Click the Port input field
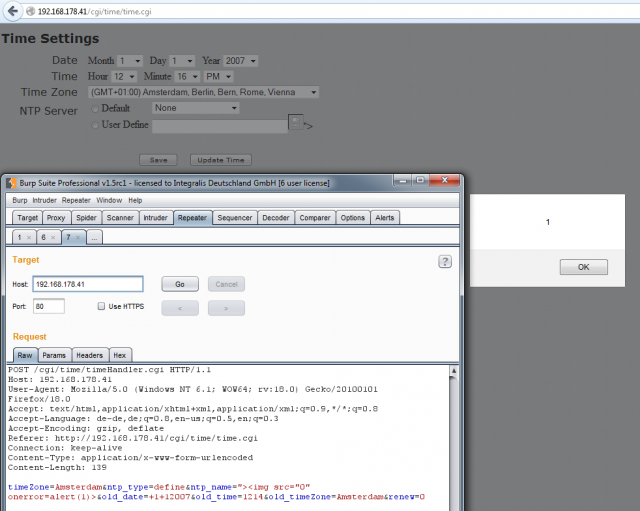Viewport: 640px width, 511px height. pos(49,306)
